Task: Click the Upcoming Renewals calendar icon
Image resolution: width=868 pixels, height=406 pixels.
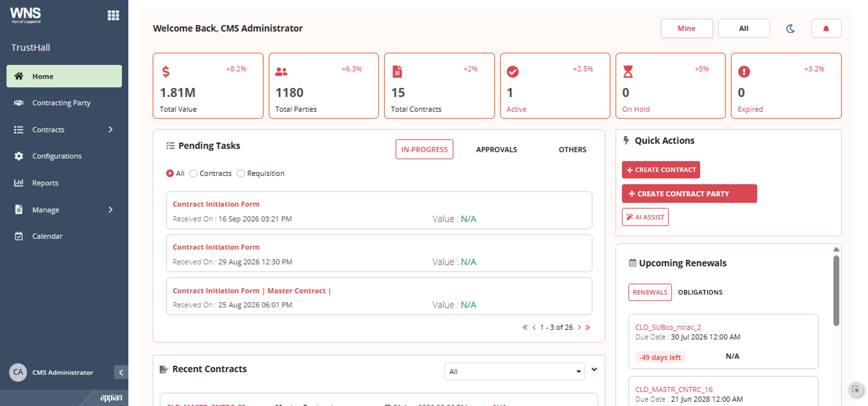Action: pos(632,263)
